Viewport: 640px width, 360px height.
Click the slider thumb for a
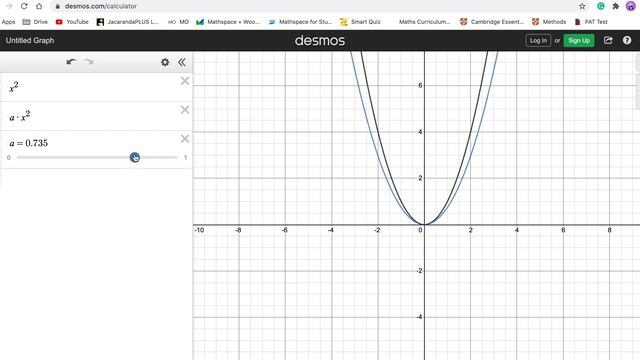[x=135, y=157]
